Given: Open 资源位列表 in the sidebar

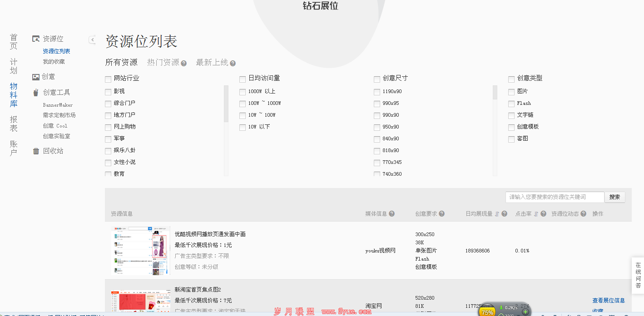Looking at the screenshot, I should coord(56,51).
